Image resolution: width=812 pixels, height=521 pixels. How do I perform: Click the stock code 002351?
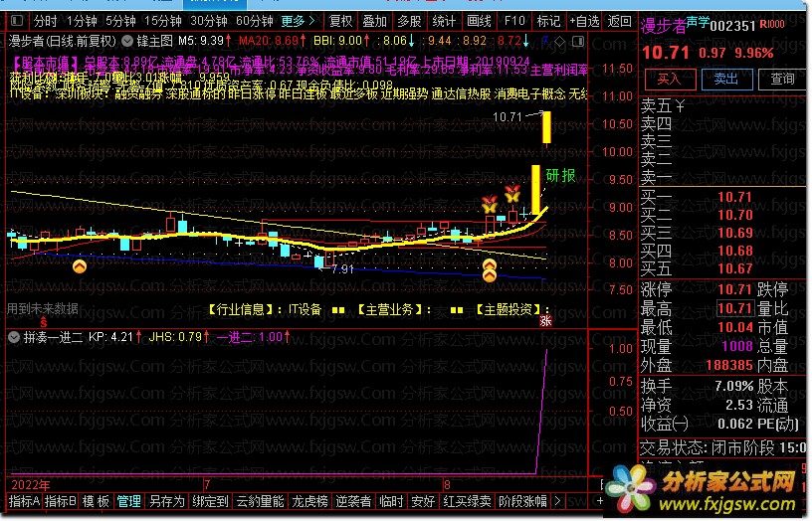coord(733,27)
